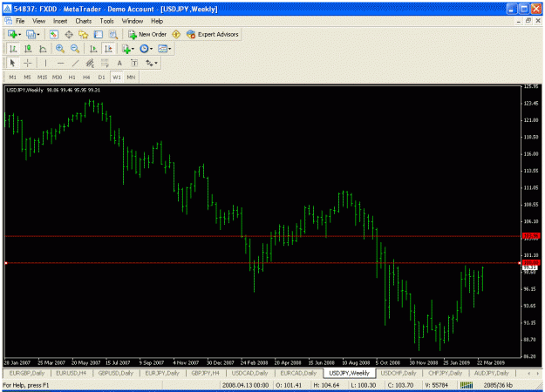
Task: Open the Indicators list dropdown
Action: click(x=127, y=49)
